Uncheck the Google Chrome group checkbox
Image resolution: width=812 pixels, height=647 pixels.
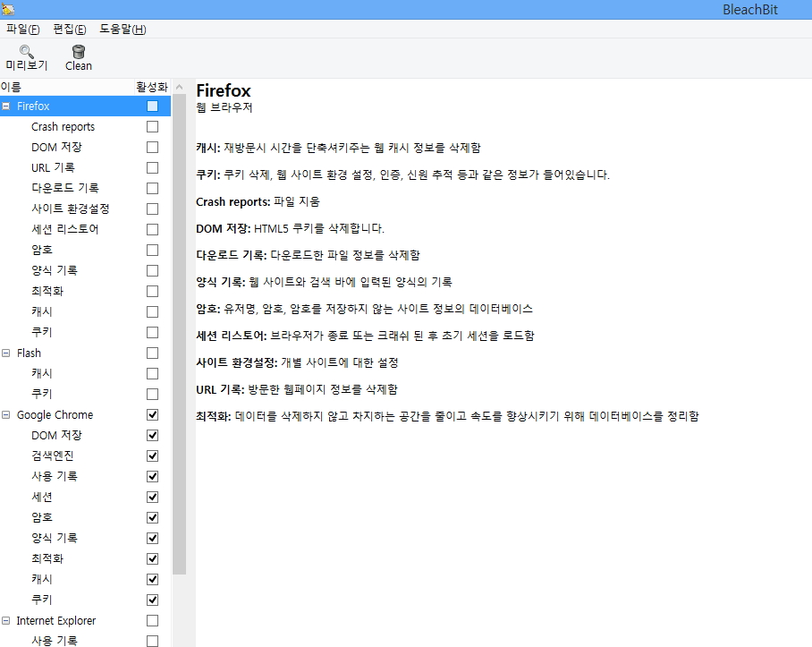pos(152,415)
